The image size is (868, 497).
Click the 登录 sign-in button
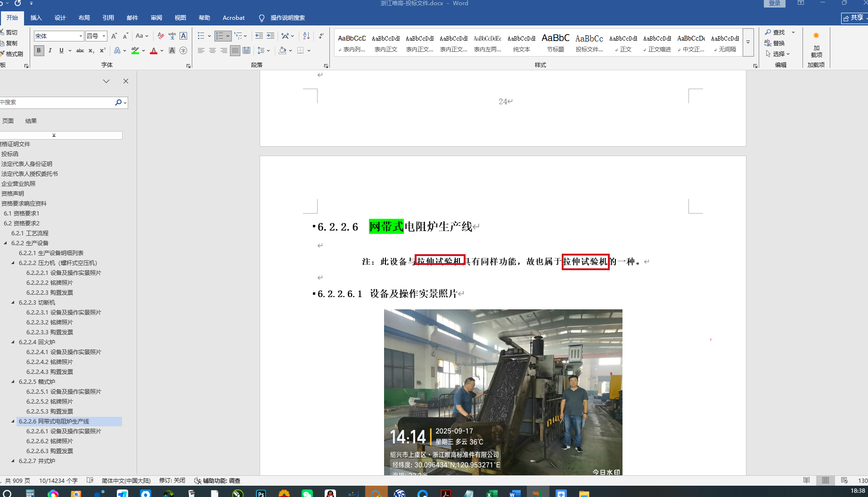[x=775, y=3]
